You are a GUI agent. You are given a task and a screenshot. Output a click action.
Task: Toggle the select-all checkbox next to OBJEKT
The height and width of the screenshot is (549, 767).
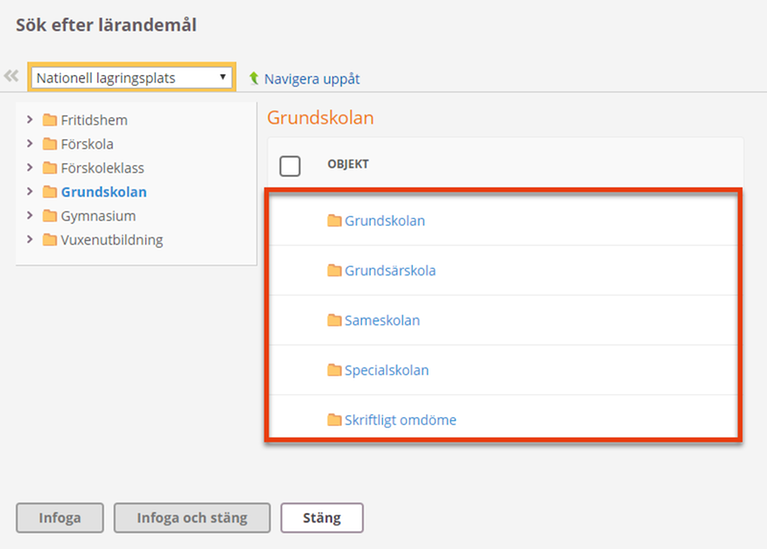290,166
